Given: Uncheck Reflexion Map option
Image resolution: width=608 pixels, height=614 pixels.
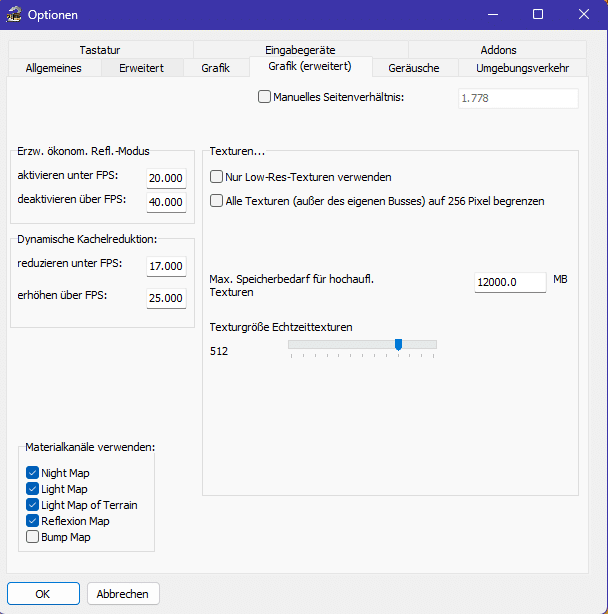Looking at the screenshot, I should pos(33,521).
